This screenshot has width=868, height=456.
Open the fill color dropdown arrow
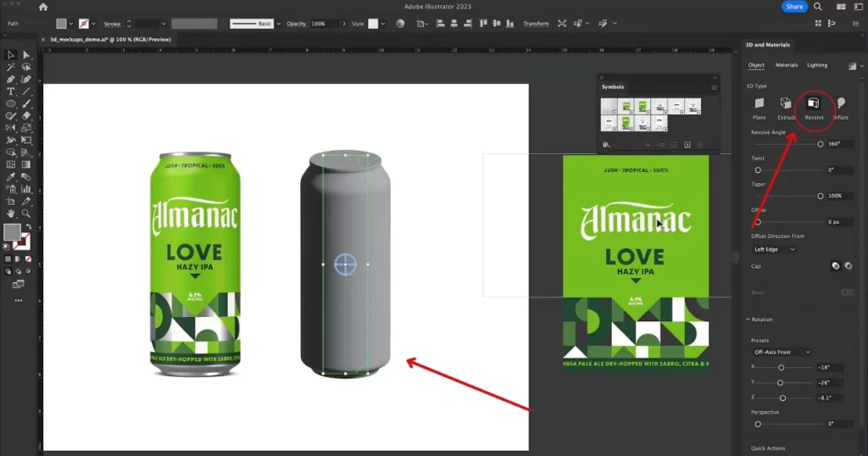71,24
